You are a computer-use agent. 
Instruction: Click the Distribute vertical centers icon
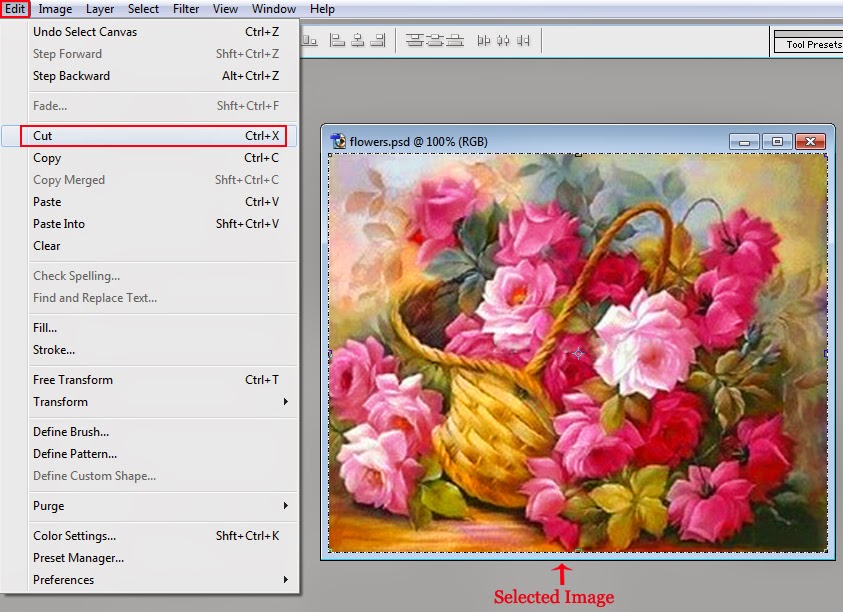click(x=434, y=40)
